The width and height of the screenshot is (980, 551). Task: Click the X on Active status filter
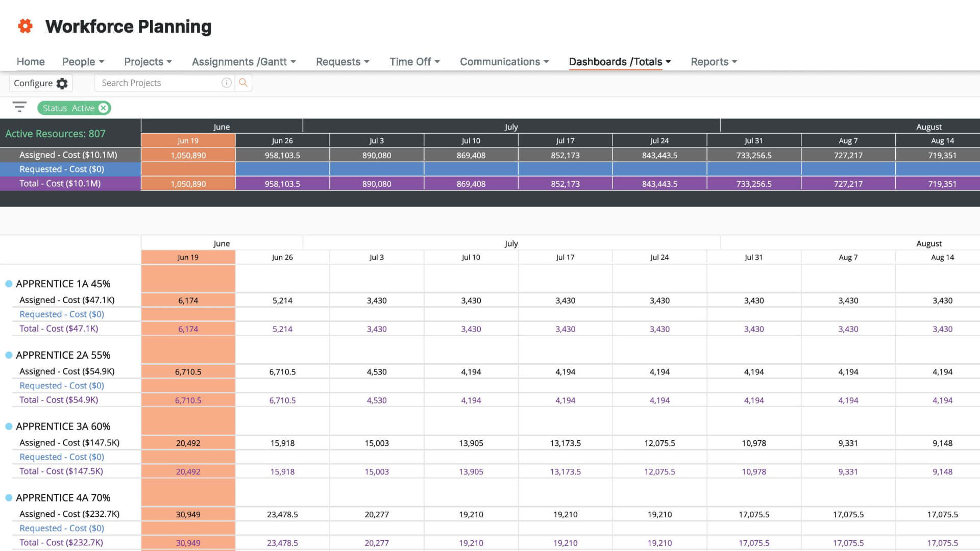tap(103, 108)
